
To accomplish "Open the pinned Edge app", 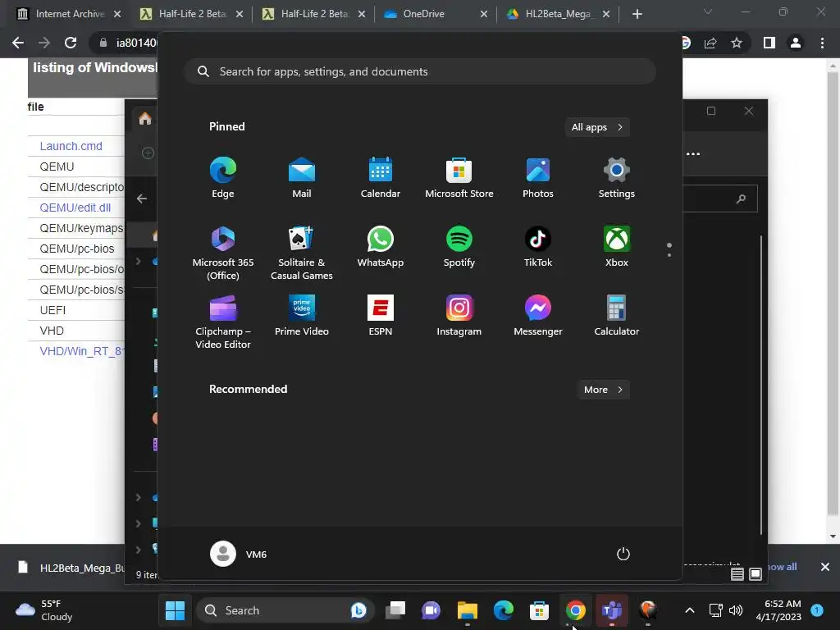I will [x=223, y=177].
